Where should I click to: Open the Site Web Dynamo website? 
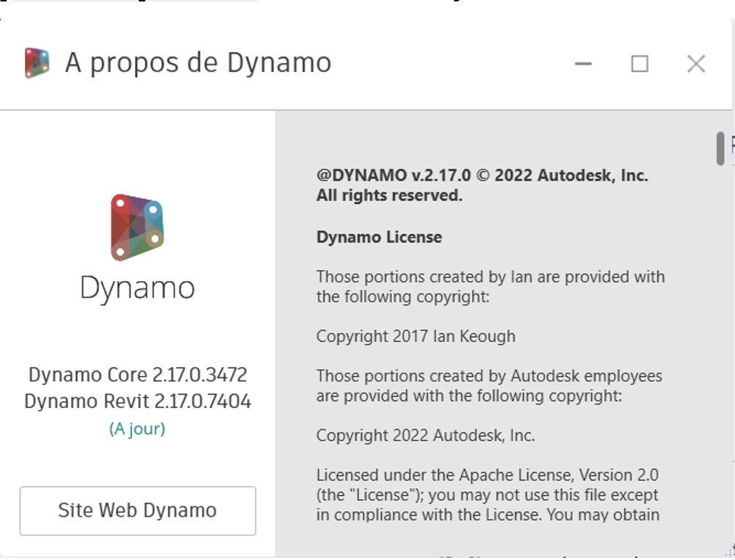[137, 510]
